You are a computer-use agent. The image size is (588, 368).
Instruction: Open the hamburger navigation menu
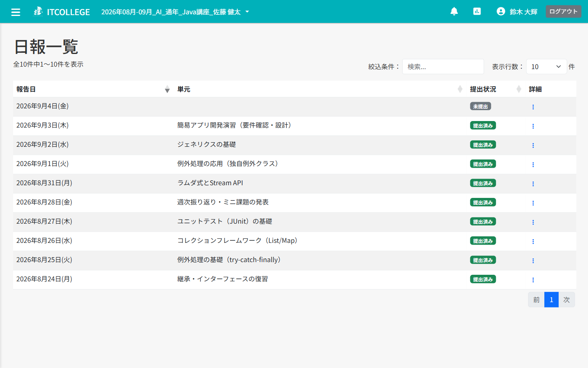[16, 12]
